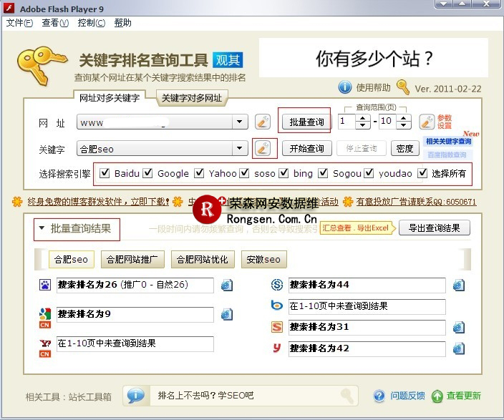Click the 开始查询 button
Screen dimensions: 504x420
click(x=306, y=148)
